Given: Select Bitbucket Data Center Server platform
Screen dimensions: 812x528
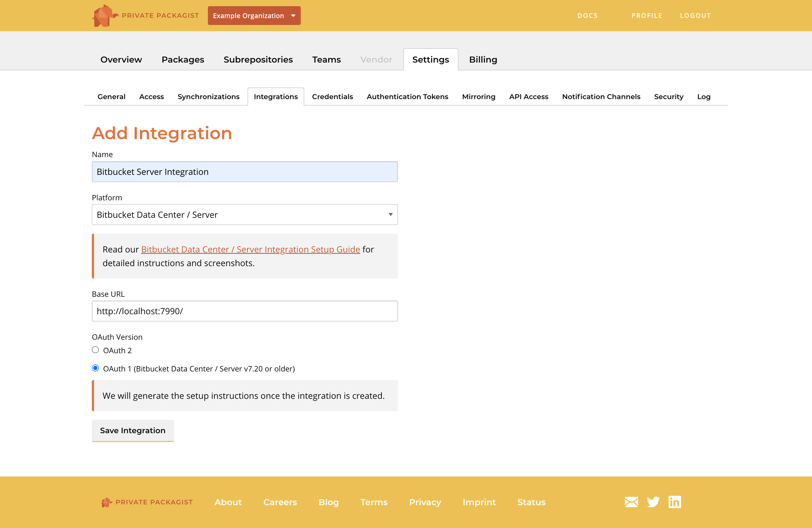Looking at the screenshot, I should (x=244, y=214).
